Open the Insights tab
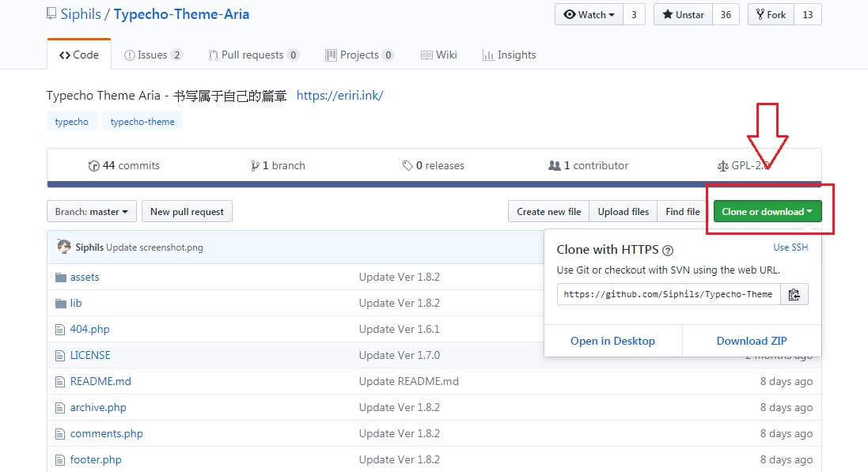 (510, 55)
